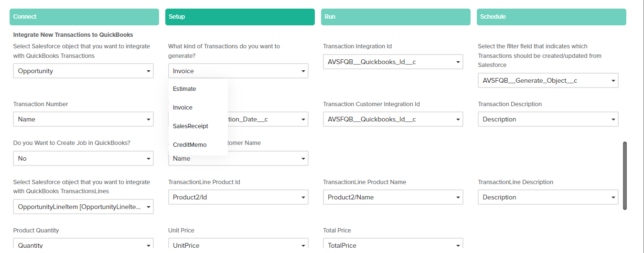
Task: Switch to the Connect tab
Action: pyautogui.click(x=84, y=17)
